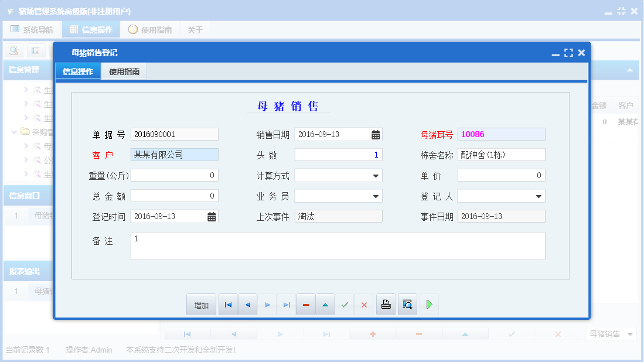This screenshot has height=362, width=644.
Task: Click inside the 备注 text field
Action: click(337, 245)
